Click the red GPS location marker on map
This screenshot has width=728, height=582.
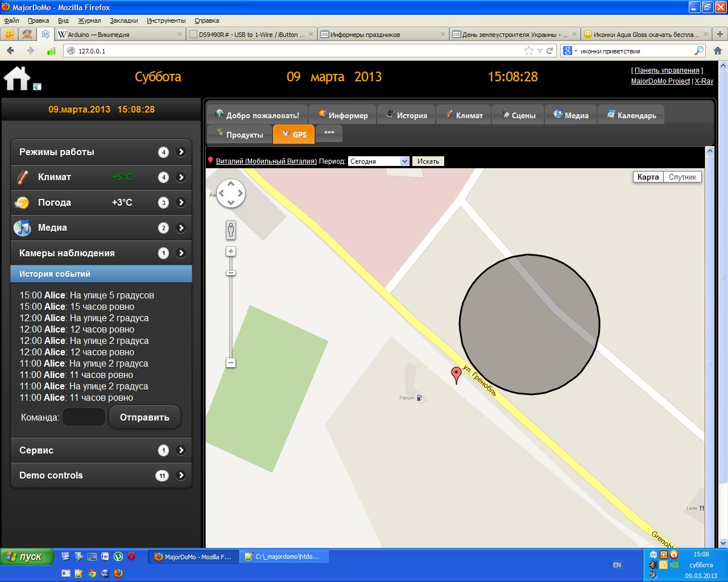click(456, 375)
